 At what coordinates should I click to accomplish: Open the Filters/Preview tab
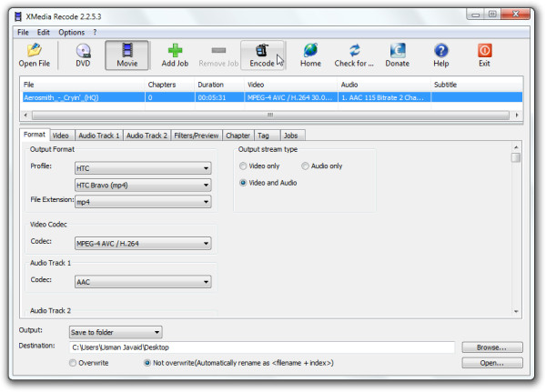coord(197,136)
